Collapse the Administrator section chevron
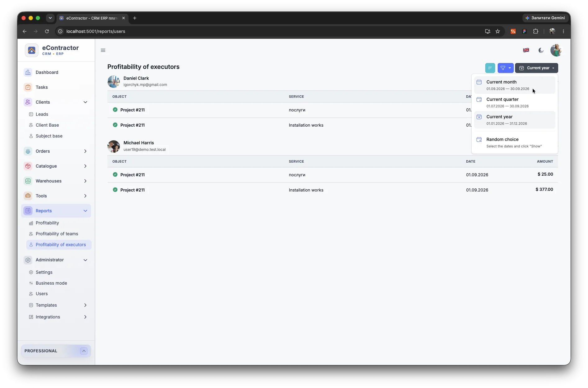Image resolution: width=588 pixels, height=388 pixels. click(x=85, y=260)
